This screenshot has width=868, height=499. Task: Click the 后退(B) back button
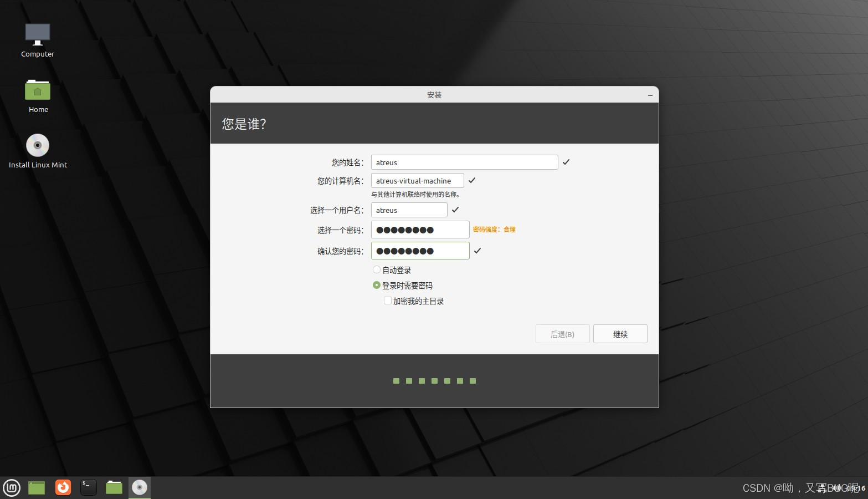point(562,334)
